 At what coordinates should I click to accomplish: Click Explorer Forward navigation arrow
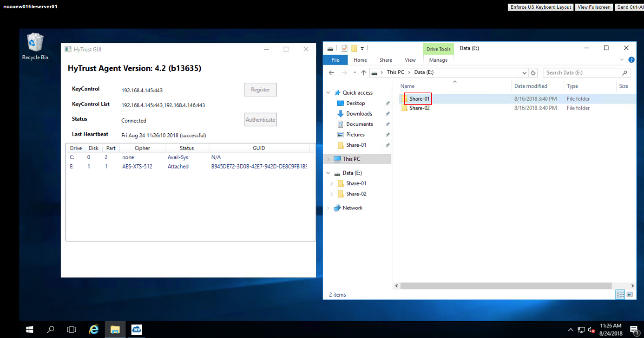(x=344, y=73)
